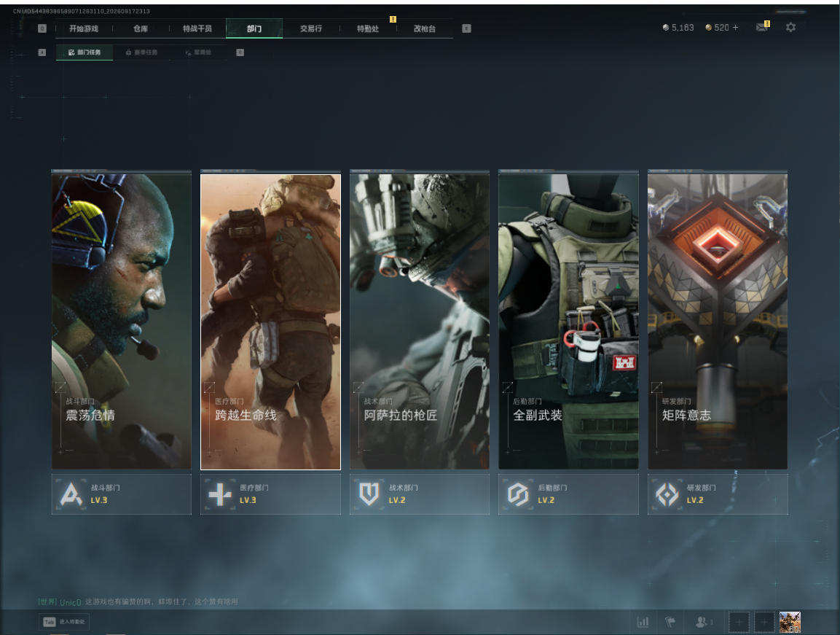Open the 矩阵意志 research department card

point(718,322)
